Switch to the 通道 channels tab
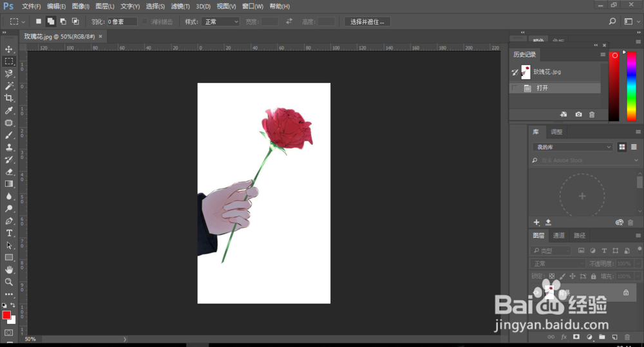 (x=558, y=235)
